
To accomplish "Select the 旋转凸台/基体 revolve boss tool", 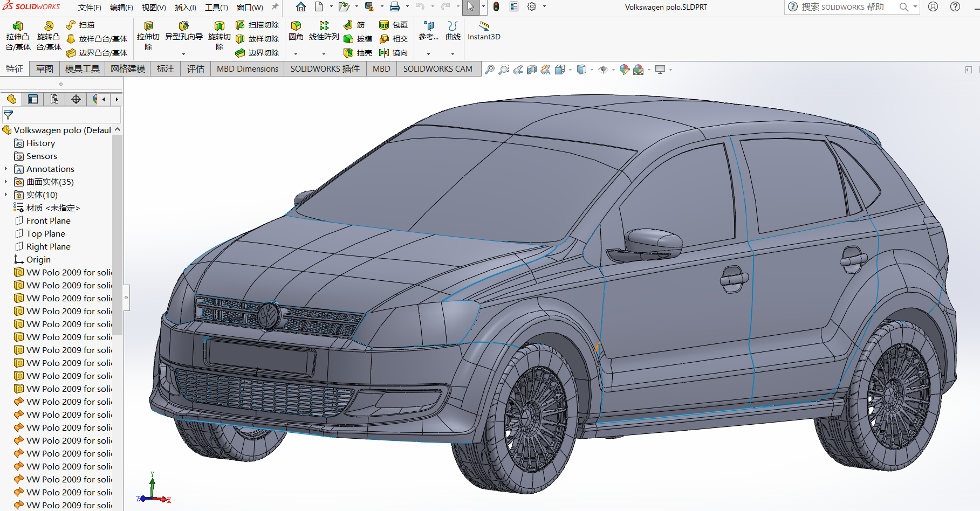I will 49,36.
